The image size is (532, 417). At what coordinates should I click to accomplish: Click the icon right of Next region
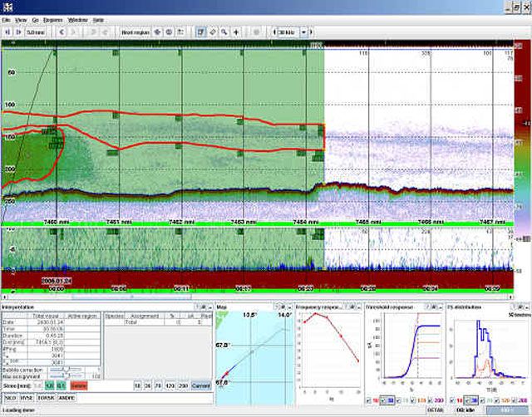159,32
